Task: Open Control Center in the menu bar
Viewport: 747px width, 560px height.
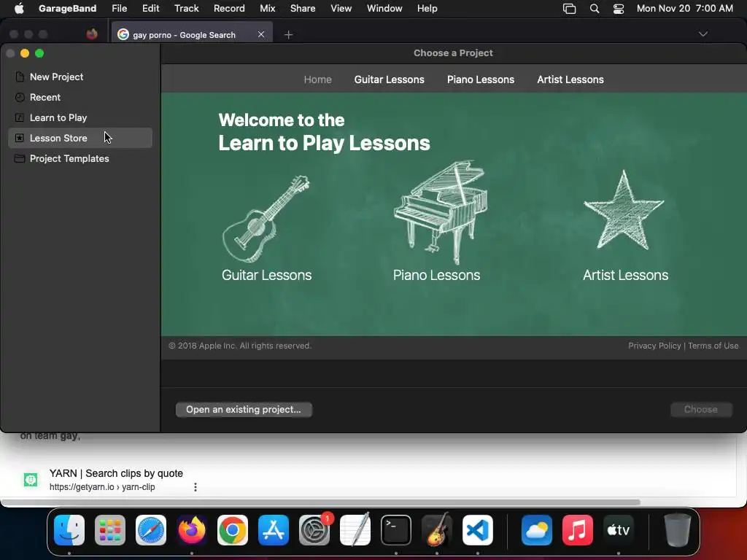Action: (619, 9)
